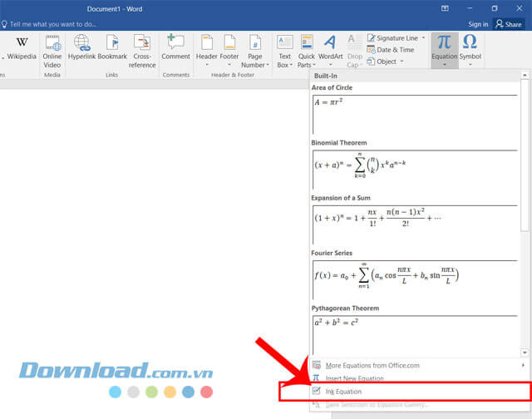Click the equation gallery scrollbar thumb
This screenshot has height=419, width=532.
click(x=525, y=155)
